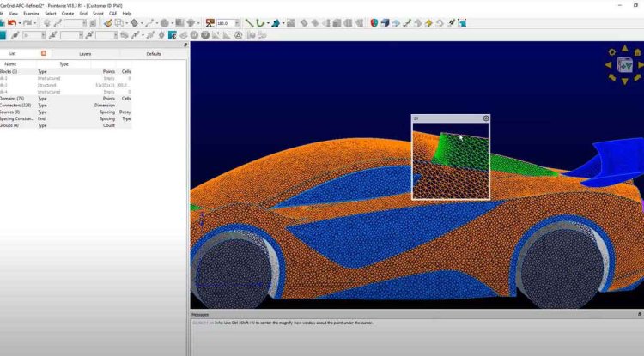The height and width of the screenshot is (356, 644).
Task: Click the orientation cube showing Y axis
Action: 625,65
